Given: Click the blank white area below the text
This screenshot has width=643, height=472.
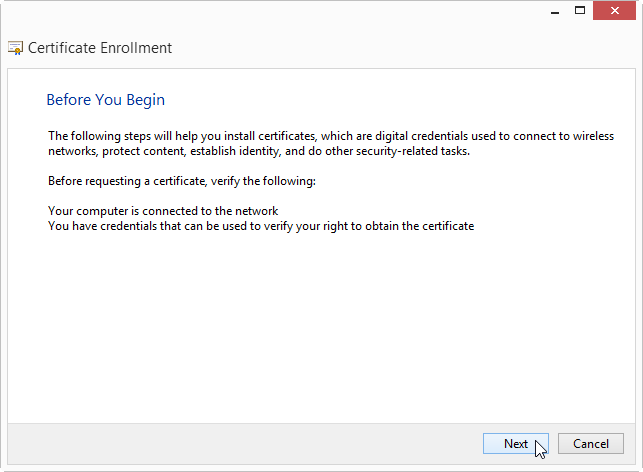Looking at the screenshot, I should pos(321,328).
